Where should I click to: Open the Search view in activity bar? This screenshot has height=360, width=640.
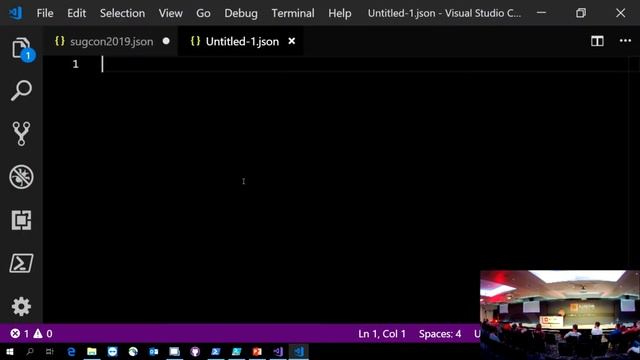click(21, 90)
